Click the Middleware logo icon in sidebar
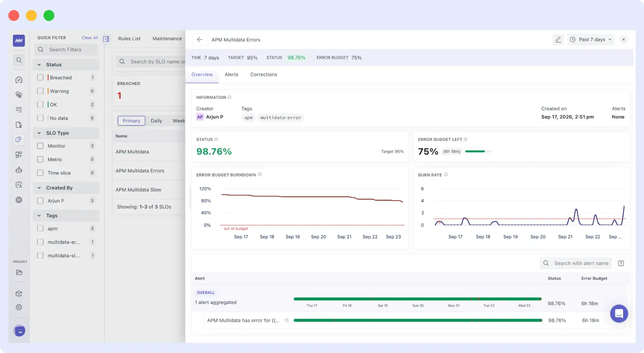This screenshot has width=644, height=353. [x=19, y=41]
